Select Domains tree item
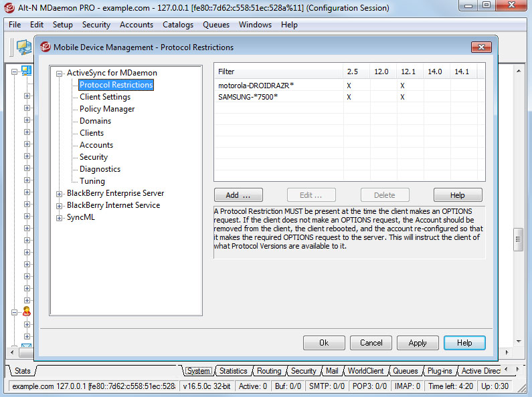This screenshot has height=397, width=532. tap(95, 121)
